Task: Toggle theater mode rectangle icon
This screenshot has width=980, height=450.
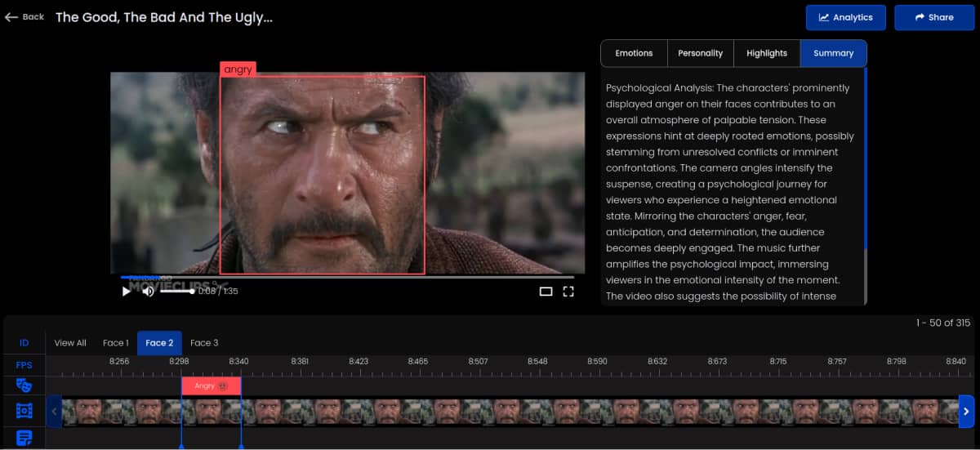Action: tap(546, 291)
